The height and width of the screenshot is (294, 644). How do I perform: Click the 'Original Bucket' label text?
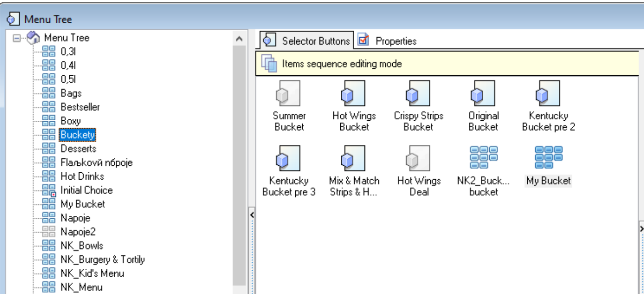tap(483, 121)
